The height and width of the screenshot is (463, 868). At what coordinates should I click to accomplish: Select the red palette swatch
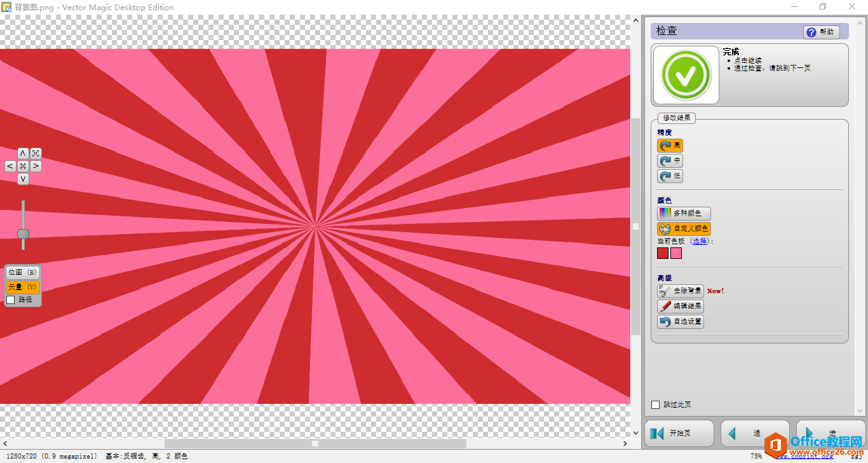[663, 253]
